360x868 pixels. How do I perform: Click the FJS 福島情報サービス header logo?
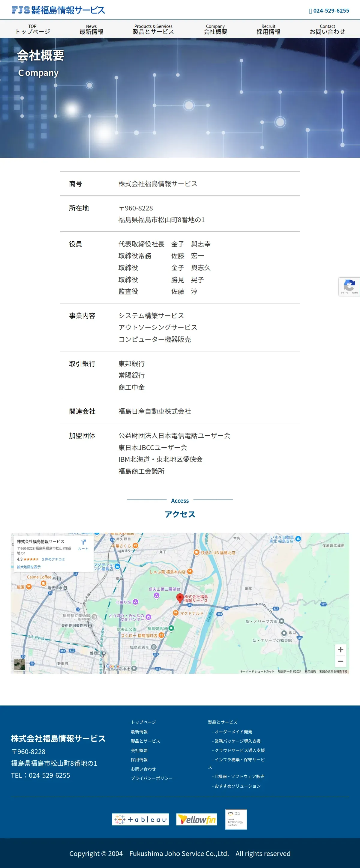click(x=58, y=10)
